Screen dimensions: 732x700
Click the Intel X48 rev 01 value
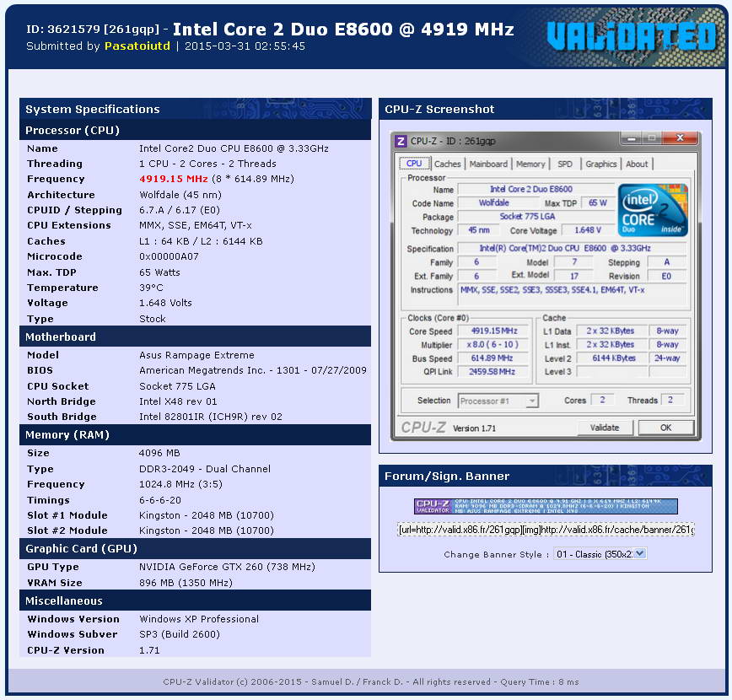[x=178, y=401]
